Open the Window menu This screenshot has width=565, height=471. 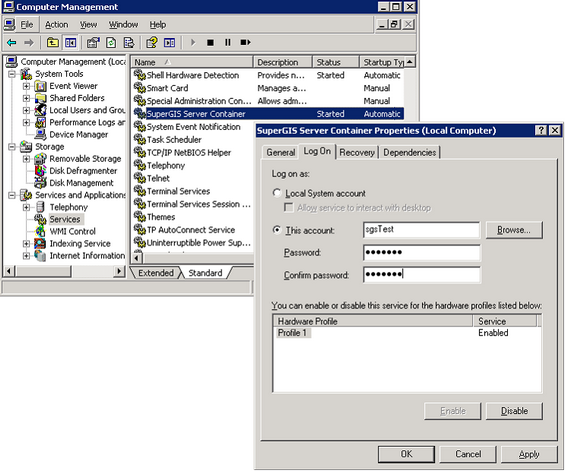pos(123,25)
